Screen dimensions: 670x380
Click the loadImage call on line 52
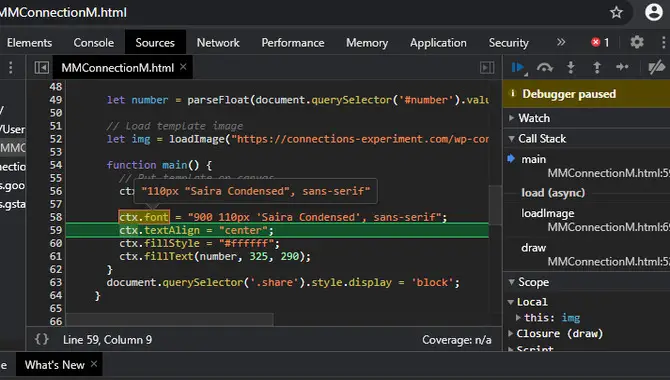point(197,139)
